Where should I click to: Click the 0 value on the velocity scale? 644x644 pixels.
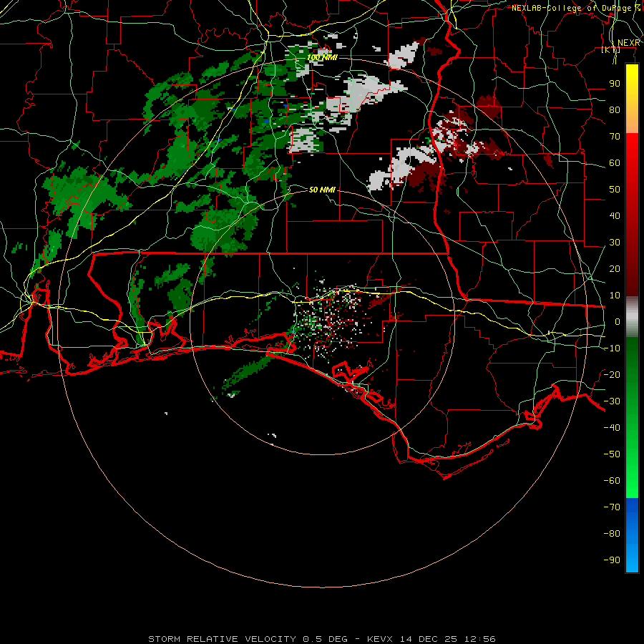click(x=618, y=322)
